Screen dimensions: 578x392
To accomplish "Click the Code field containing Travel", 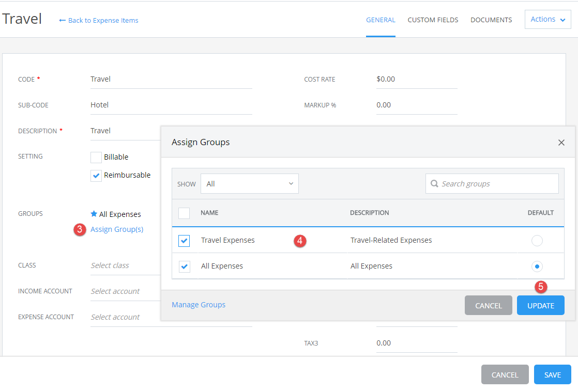I will (x=171, y=79).
